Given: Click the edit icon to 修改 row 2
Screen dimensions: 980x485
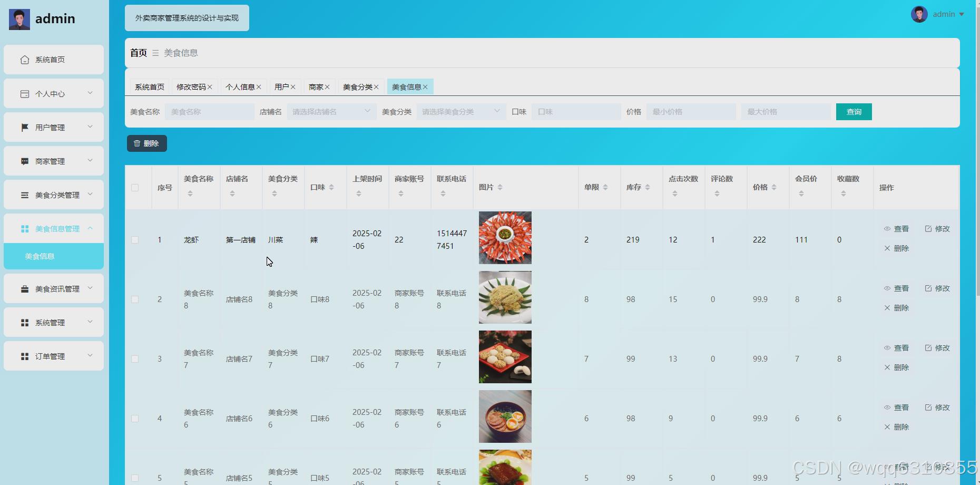Looking at the screenshot, I should pos(928,288).
